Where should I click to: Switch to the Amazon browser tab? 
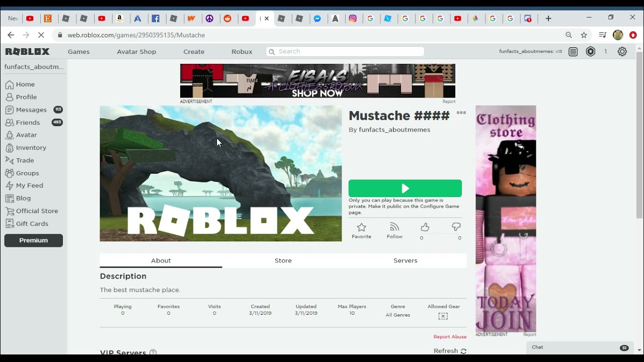(120, 19)
